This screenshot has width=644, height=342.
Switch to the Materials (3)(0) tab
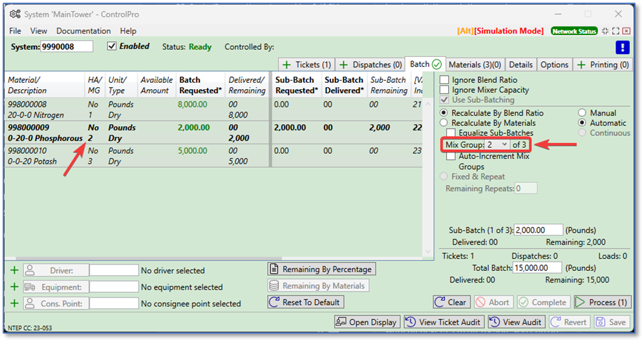pos(475,65)
